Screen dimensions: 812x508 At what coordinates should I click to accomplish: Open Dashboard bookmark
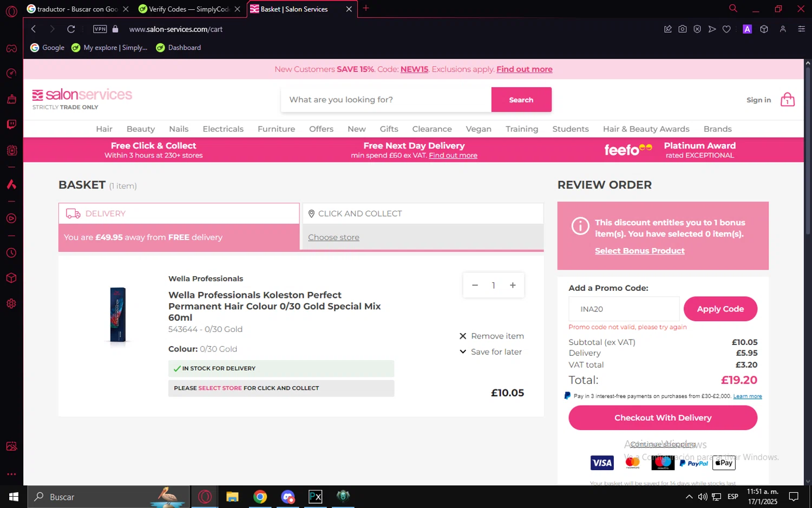point(179,48)
